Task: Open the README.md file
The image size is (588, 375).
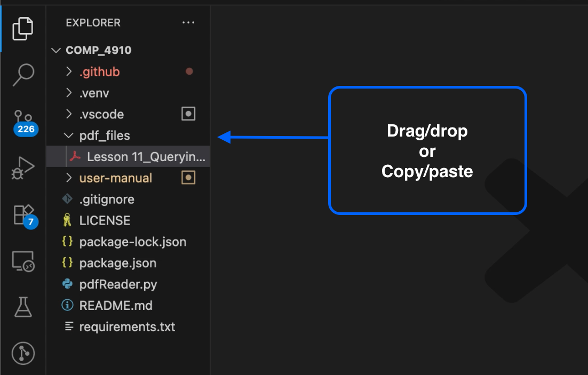Action: pyautogui.click(x=116, y=306)
